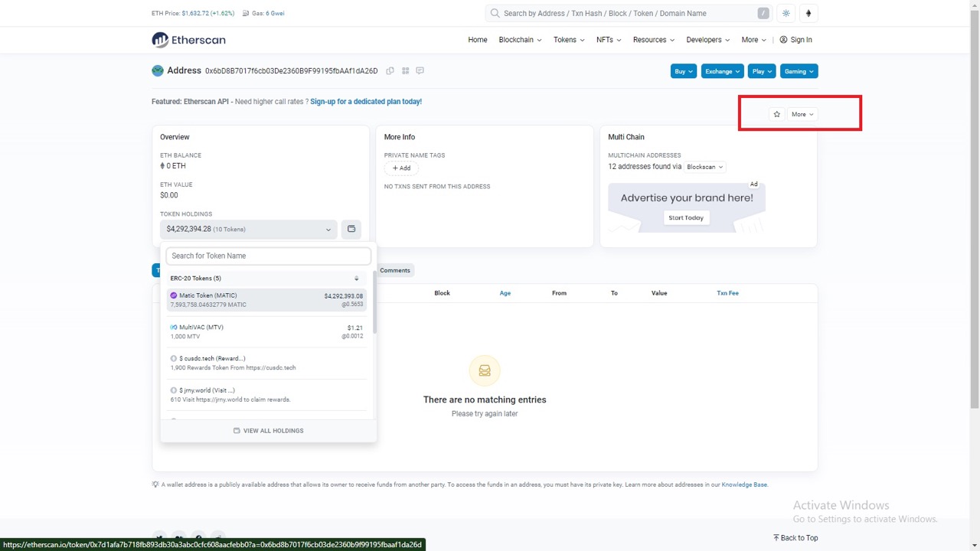Open the navbar More dropdown

tap(753, 40)
